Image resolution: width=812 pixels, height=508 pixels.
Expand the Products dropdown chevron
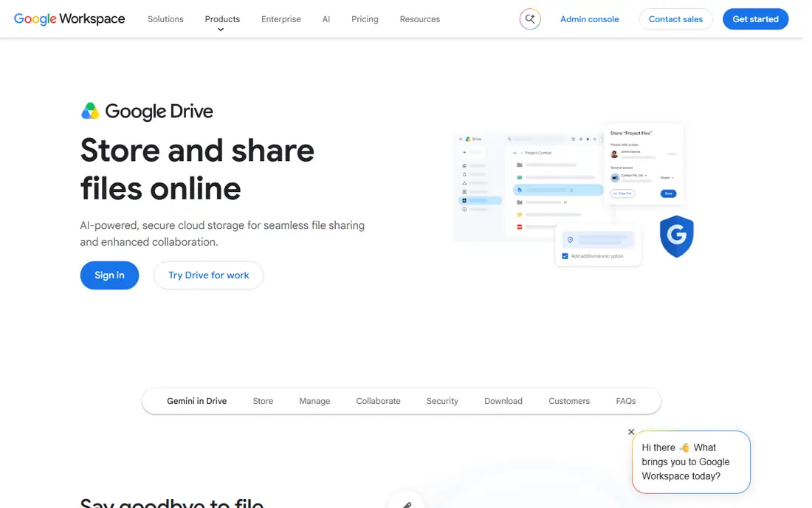click(x=221, y=30)
